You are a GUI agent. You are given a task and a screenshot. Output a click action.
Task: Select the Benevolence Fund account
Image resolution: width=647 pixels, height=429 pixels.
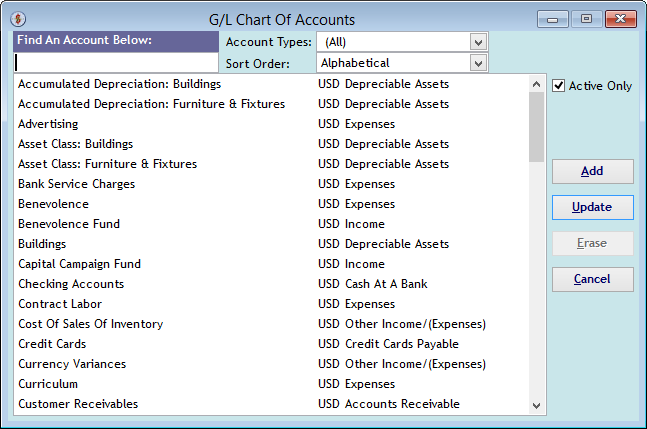tap(271, 224)
